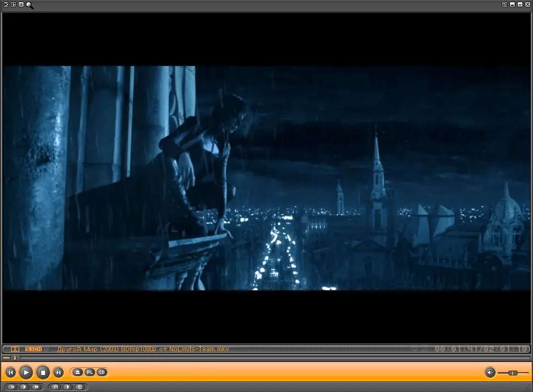This screenshot has width=533, height=392.
Task: Toggle the time display '00:01:41/02:01:10'
Action: coord(481,349)
